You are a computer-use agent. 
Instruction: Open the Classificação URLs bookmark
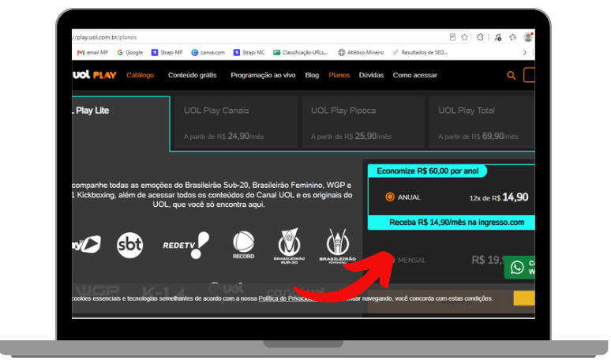301,52
